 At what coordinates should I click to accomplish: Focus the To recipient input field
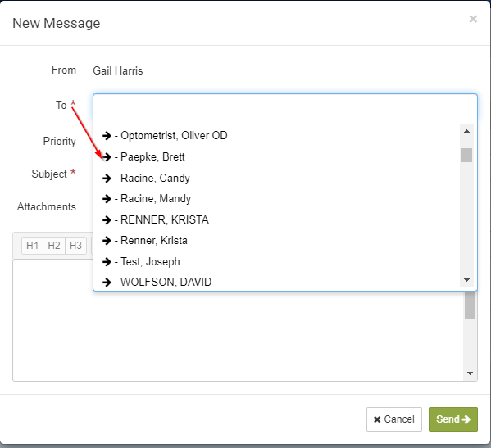click(x=285, y=108)
